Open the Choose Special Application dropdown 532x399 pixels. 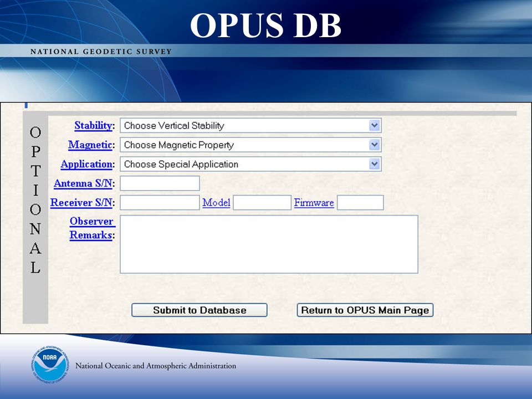[250, 164]
